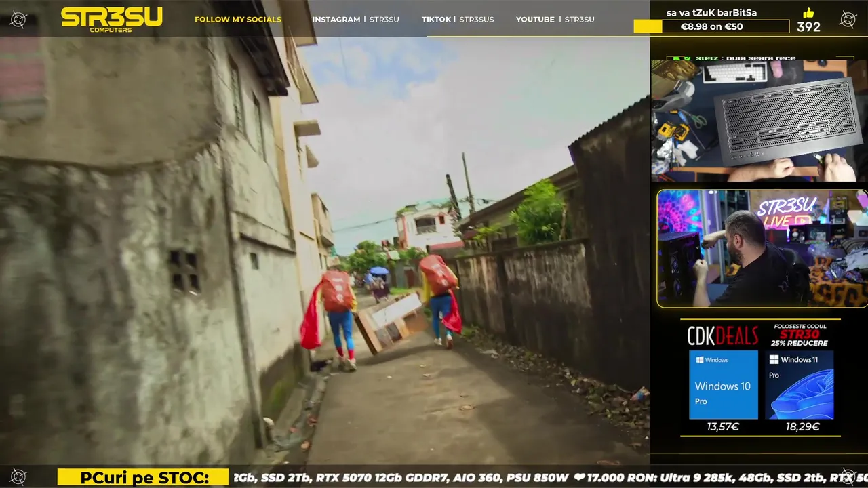Viewport: 868px width, 488px height.
Task: Click the top-left crosshair corner icon
Action: click(18, 19)
